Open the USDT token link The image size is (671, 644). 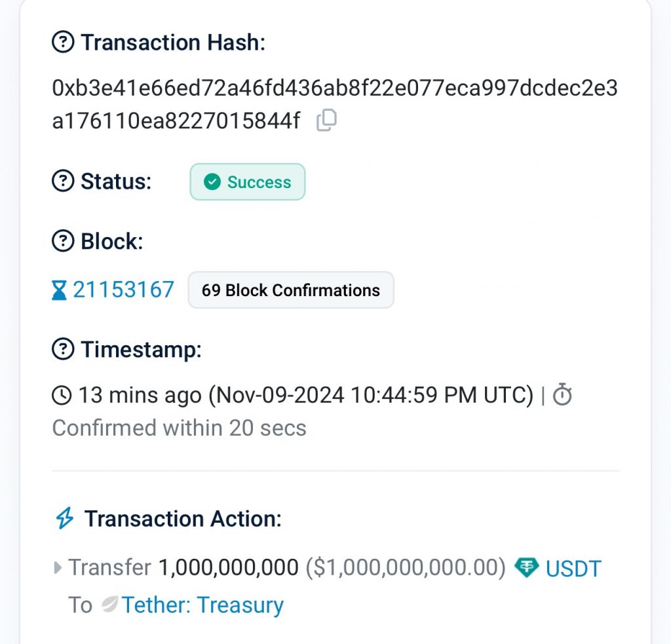click(x=573, y=569)
